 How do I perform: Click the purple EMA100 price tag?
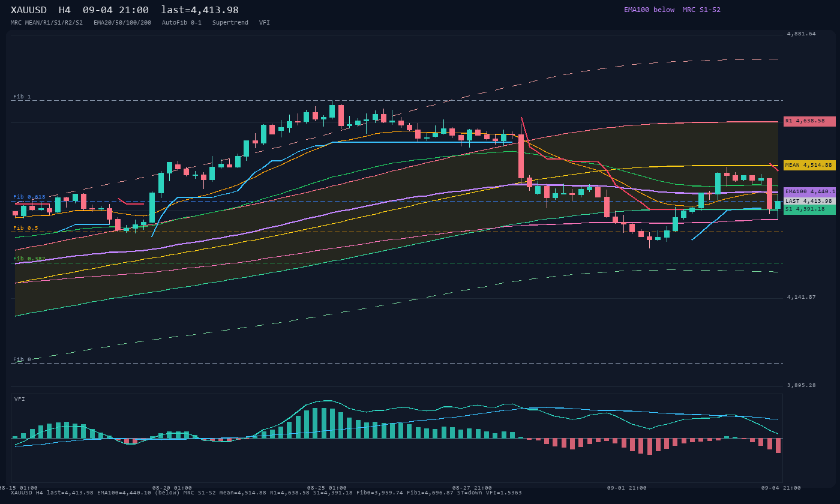[x=809, y=191]
